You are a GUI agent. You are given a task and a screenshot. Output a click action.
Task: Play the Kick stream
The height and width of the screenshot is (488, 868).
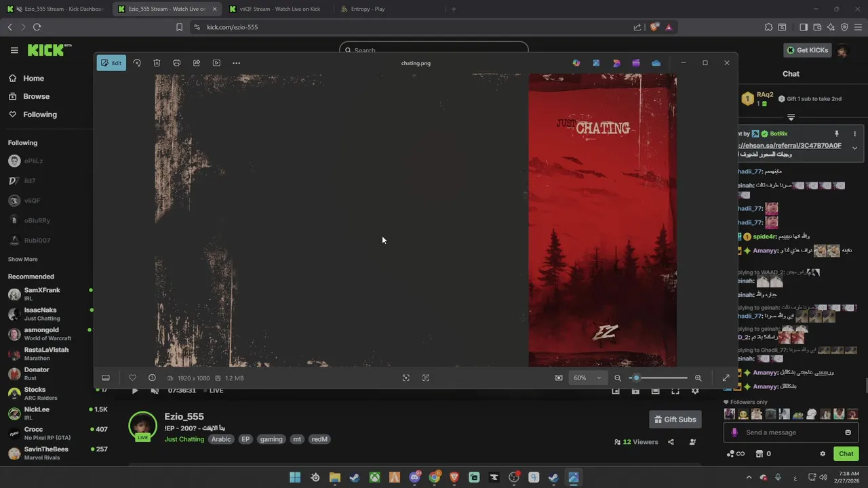coord(134,391)
